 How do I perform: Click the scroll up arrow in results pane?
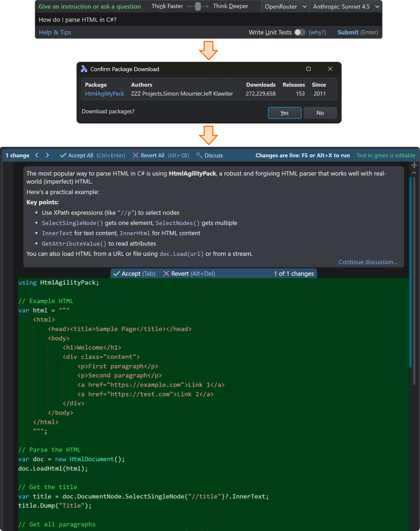coord(414,173)
